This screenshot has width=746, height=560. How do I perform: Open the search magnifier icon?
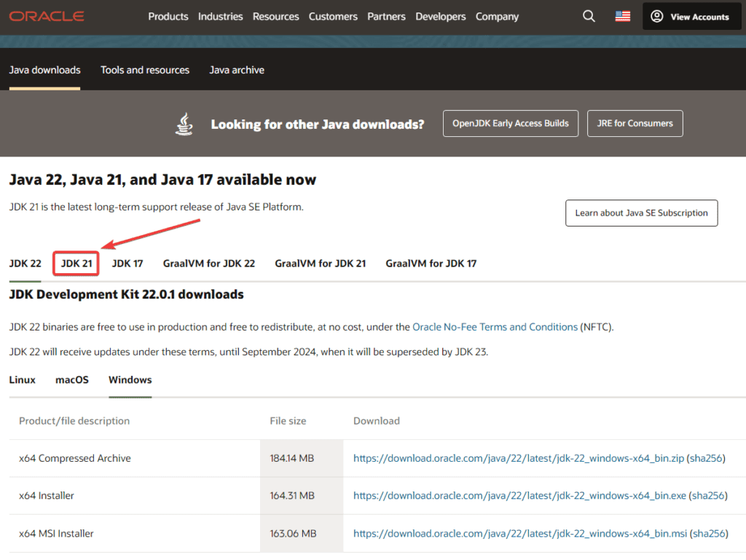coord(589,16)
